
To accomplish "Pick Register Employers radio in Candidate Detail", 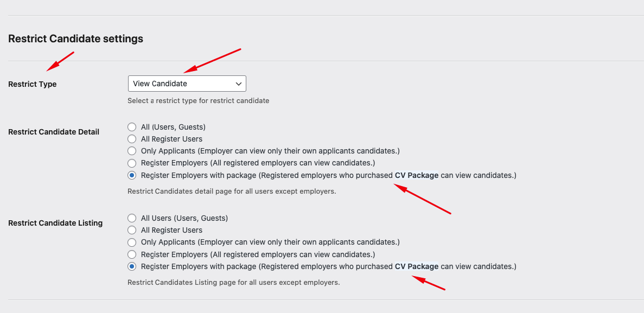I will coord(132,163).
